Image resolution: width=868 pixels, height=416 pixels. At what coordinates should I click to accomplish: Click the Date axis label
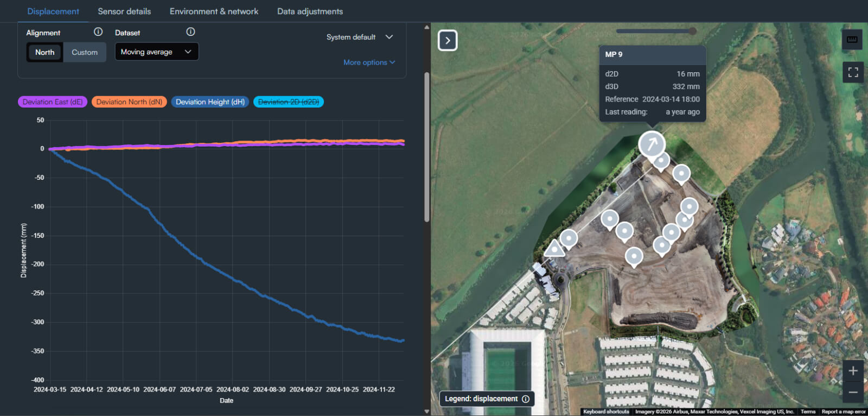point(226,400)
